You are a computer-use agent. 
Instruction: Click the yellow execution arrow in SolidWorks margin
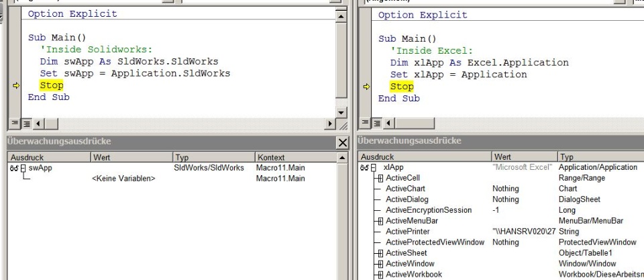pyautogui.click(x=16, y=85)
